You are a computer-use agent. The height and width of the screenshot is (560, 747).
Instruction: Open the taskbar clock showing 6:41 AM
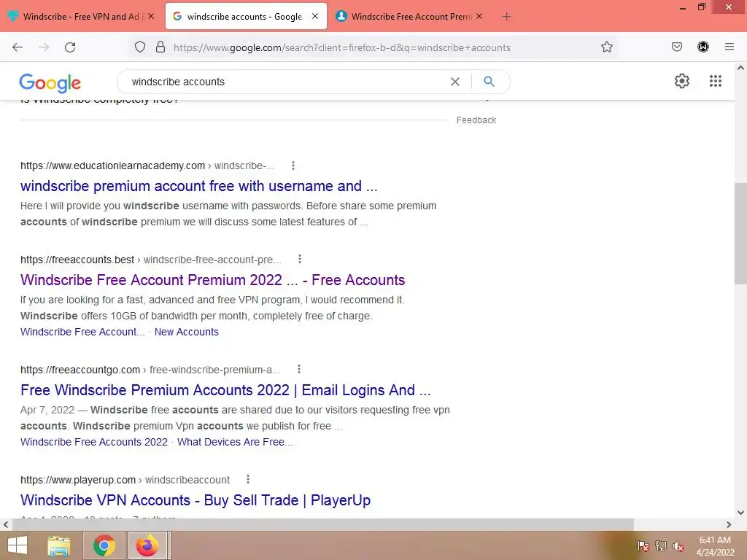click(715, 546)
